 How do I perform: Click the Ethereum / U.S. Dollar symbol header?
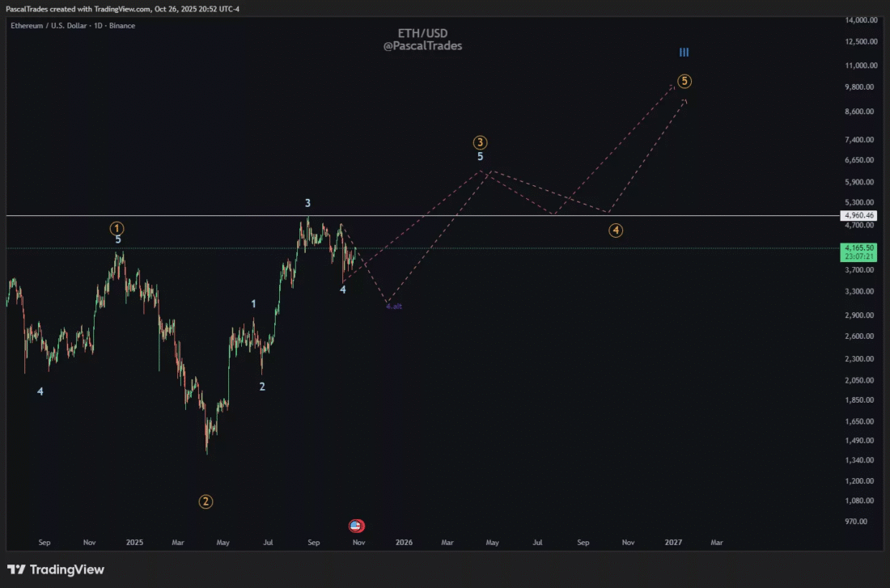[72, 26]
